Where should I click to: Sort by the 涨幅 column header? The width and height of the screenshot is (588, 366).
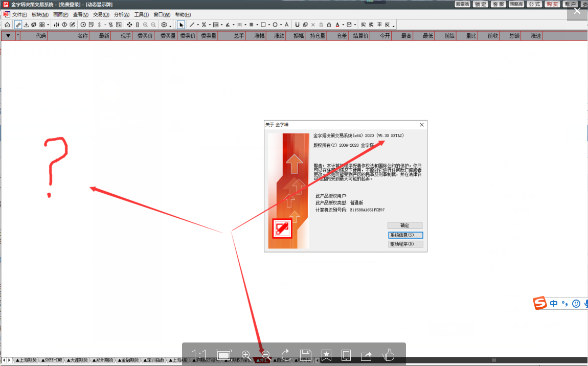(x=256, y=36)
